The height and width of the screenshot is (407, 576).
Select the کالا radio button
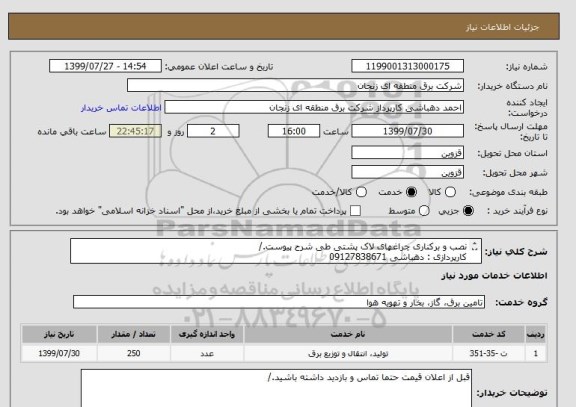[450, 192]
